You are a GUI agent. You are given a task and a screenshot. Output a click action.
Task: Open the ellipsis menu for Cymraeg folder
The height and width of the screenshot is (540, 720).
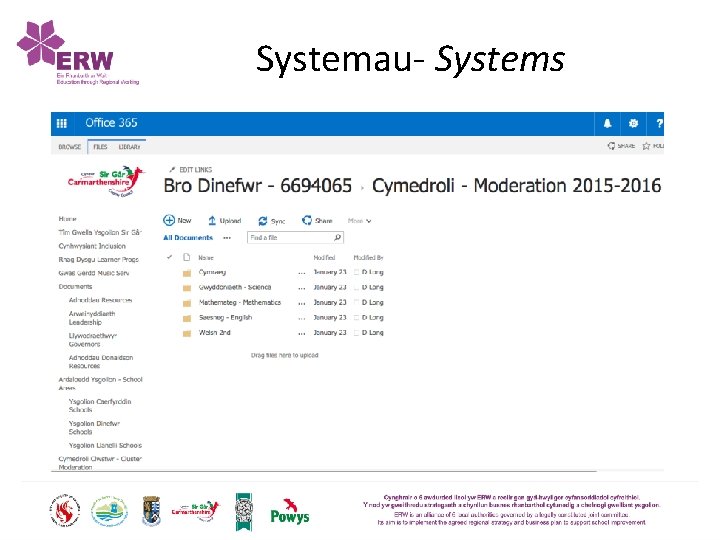[x=302, y=273]
